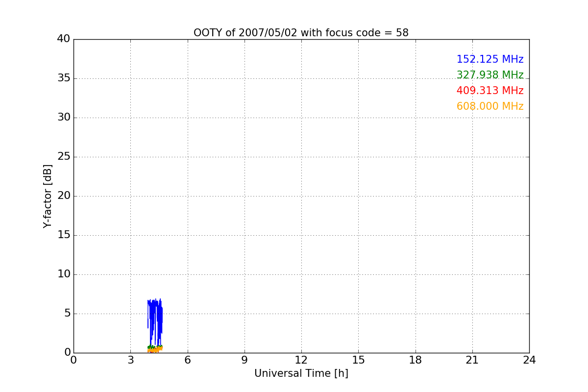Click the y-axis tick label 10
Viewport: 588px width, 392px height.
(64, 274)
